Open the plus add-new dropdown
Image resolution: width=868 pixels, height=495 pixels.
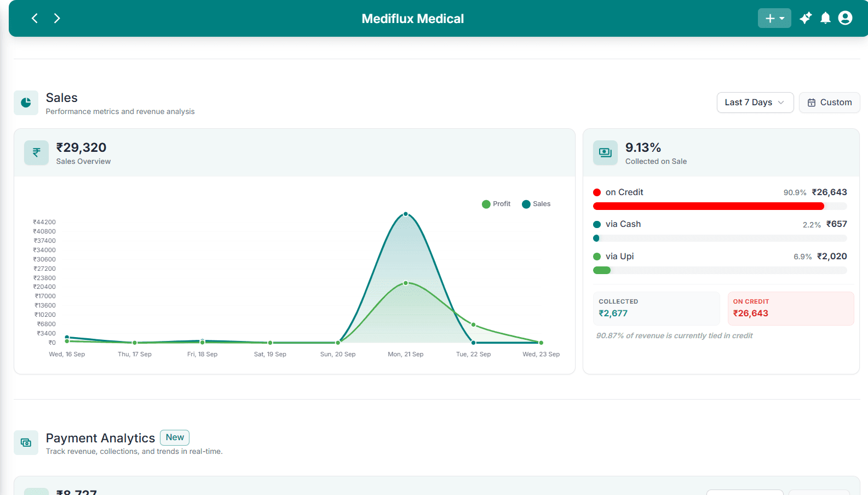pyautogui.click(x=774, y=18)
